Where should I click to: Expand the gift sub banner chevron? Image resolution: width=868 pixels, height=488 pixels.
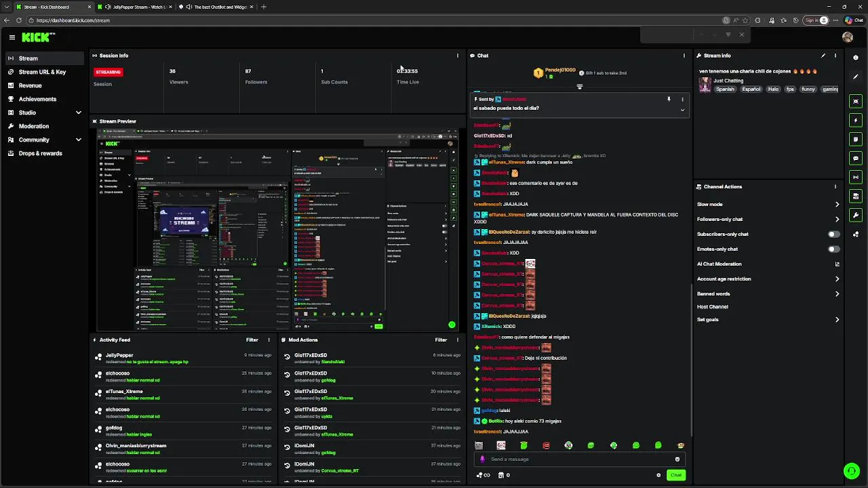(579, 87)
